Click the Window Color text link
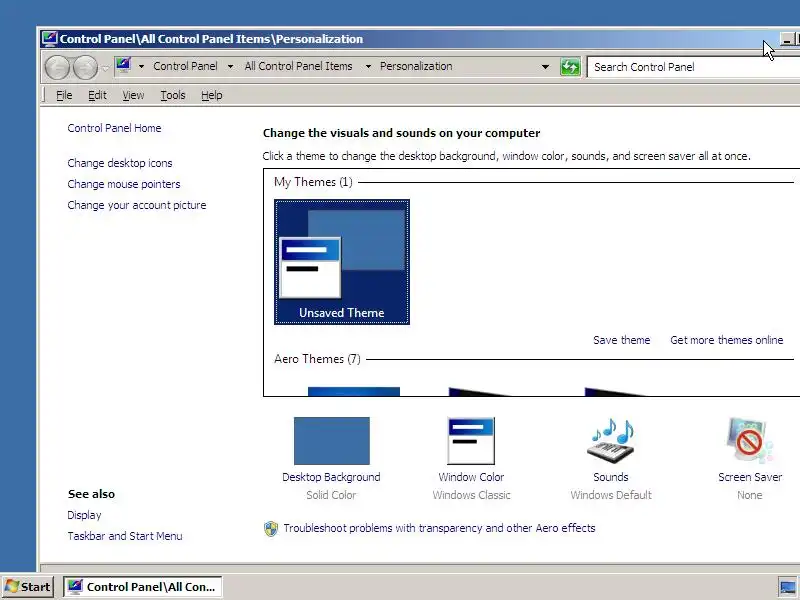The height and width of the screenshot is (600, 800). click(x=471, y=477)
